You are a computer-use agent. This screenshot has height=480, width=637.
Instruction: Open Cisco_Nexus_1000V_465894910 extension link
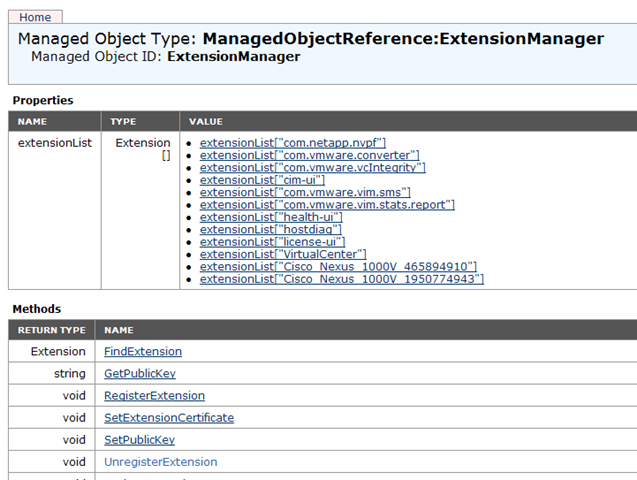tap(338, 266)
